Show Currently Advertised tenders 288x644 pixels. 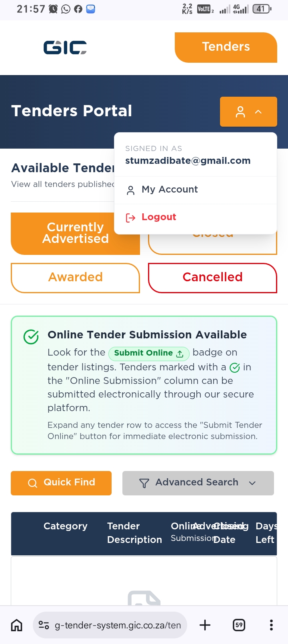(x=75, y=233)
